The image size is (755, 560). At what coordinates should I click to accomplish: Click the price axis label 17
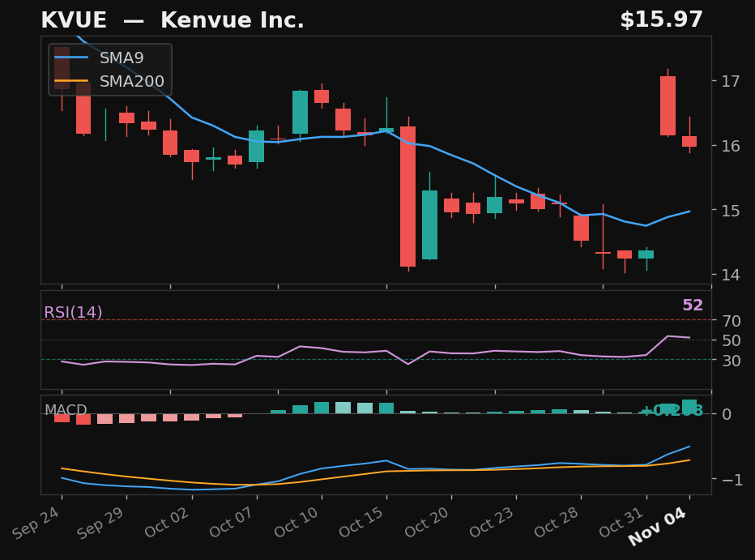click(x=731, y=81)
